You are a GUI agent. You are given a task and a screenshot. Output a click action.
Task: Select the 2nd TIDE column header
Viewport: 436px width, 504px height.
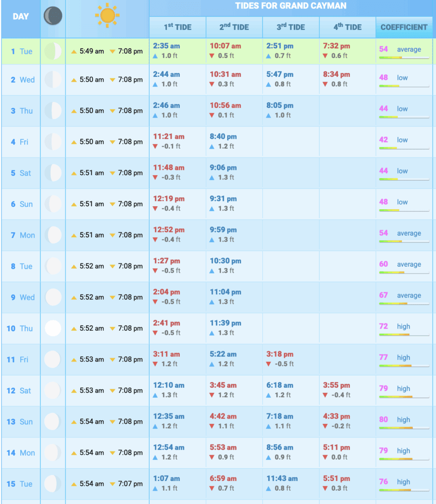(234, 27)
